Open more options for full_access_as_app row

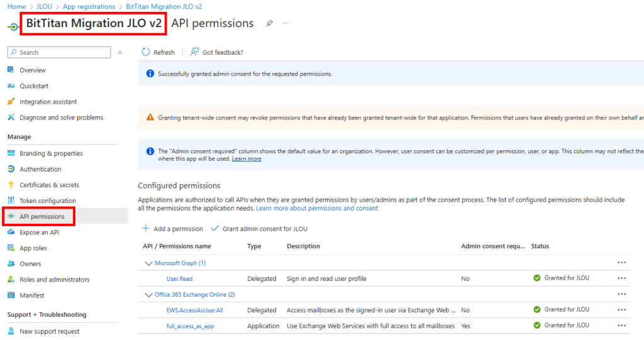(622, 325)
